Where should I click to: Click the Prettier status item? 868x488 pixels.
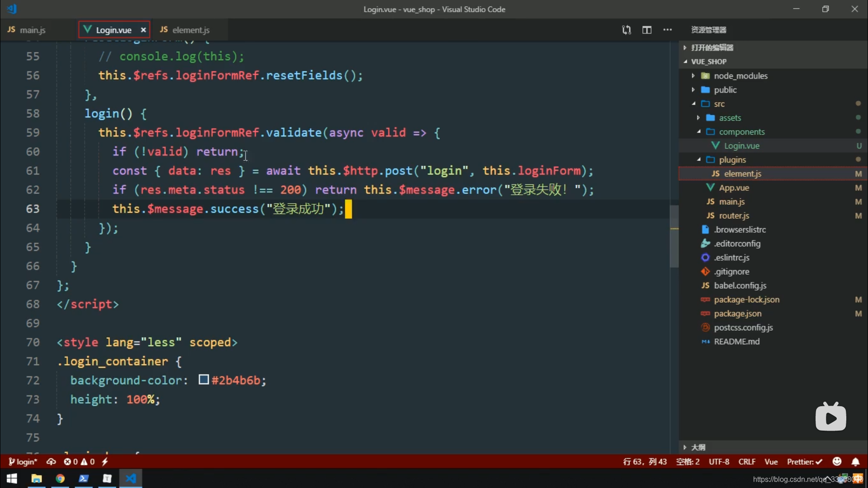[804, 462]
